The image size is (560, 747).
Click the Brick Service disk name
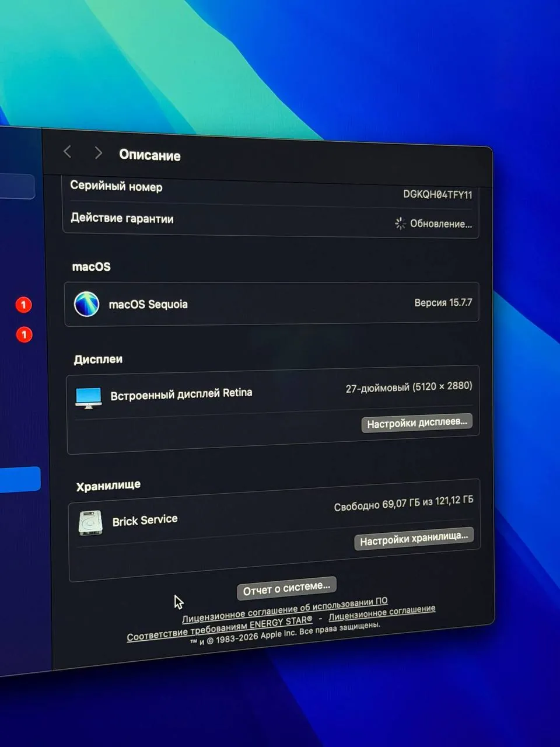point(145,520)
